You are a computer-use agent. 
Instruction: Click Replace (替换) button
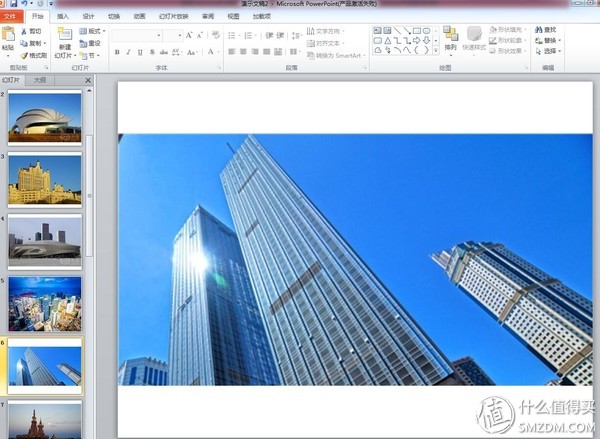[x=548, y=40]
